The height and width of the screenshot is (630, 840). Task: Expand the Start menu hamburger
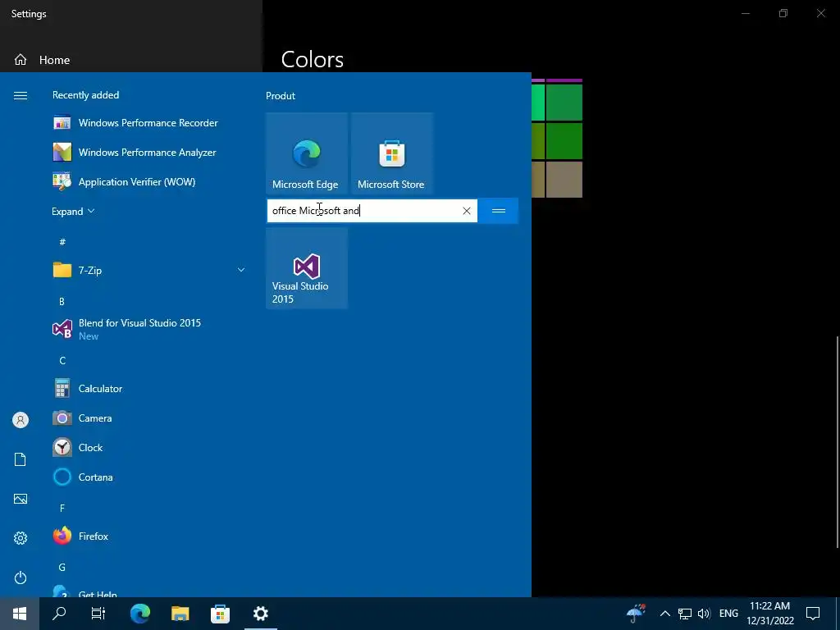[21, 95]
